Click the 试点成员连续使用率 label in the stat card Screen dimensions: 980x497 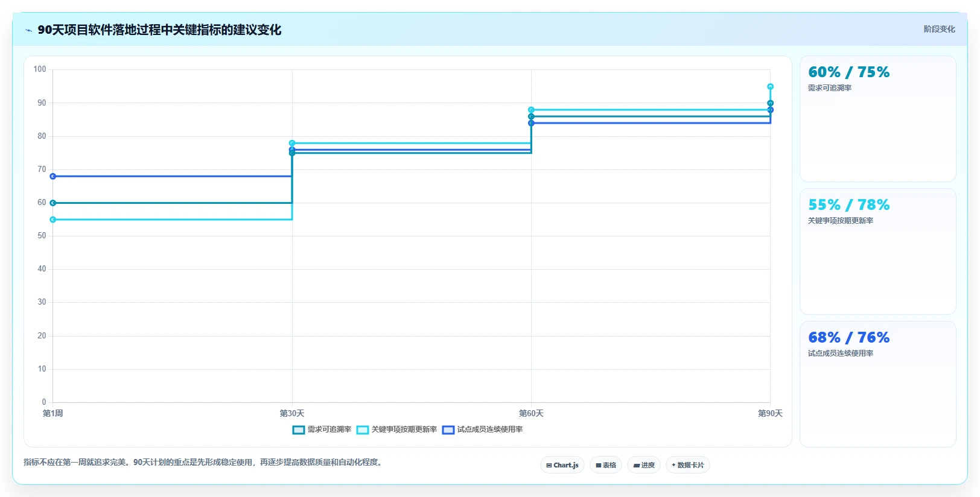841,353
